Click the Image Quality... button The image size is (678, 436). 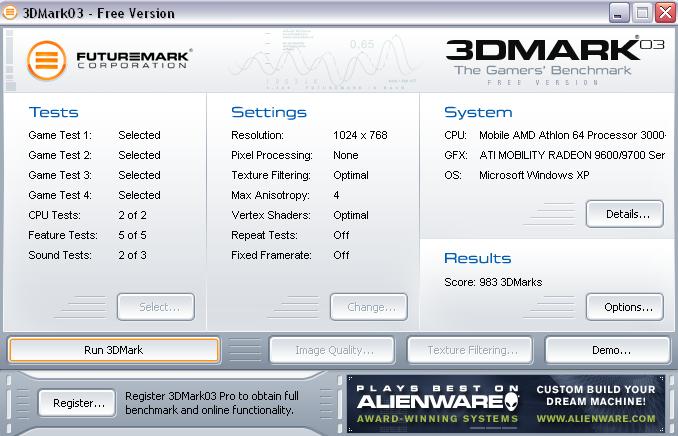pyautogui.click(x=332, y=350)
